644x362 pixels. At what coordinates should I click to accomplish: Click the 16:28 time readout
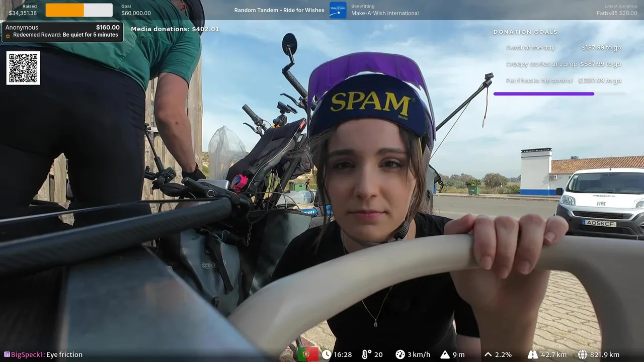click(x=343, y=354)
